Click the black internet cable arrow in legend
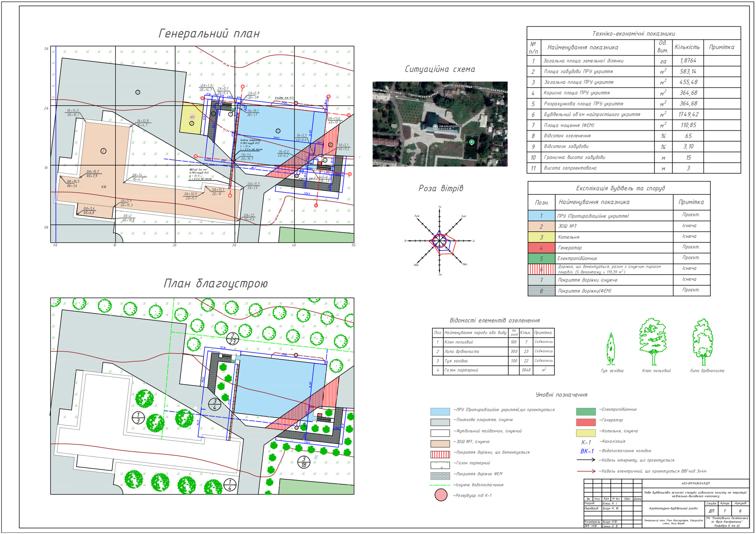756x534 pixels. [586, 460]
